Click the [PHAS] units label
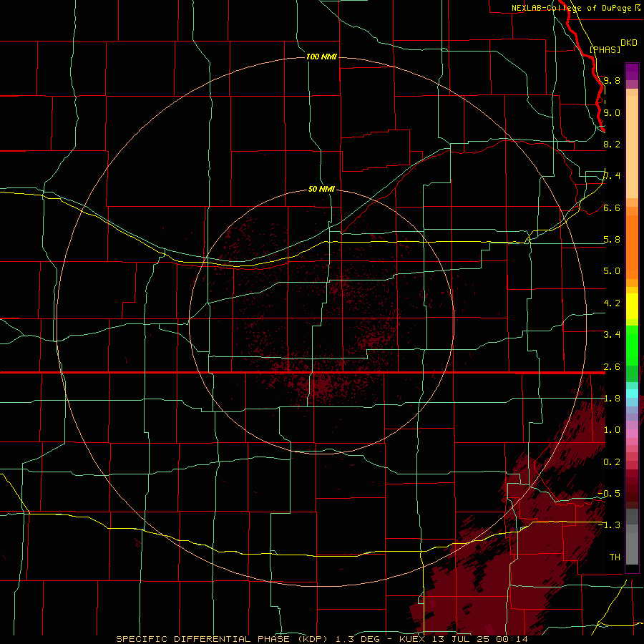Screen dimensions: 644x644 605,49
